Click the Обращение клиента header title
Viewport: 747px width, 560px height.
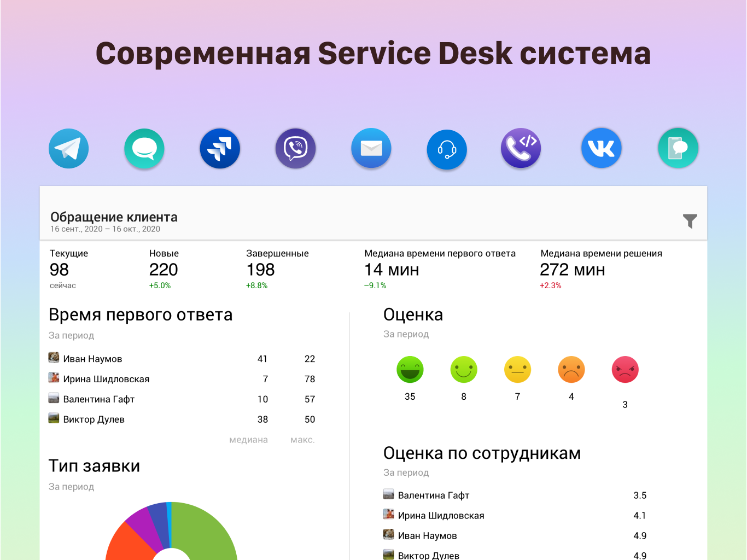[114, 217]
